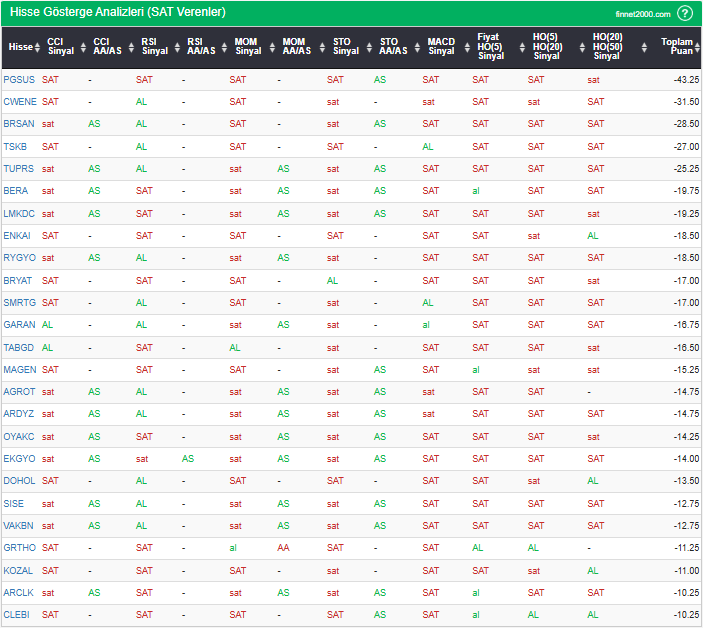
Task: Open BERA stock link
Action: [15, 191]
